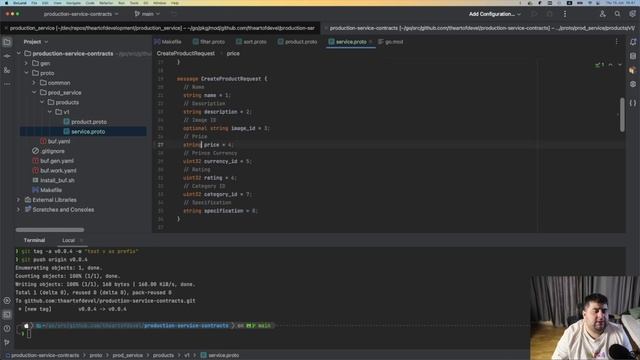This screenshot has height=360, width=640.
Task: Click the editor vertical scrollbar thumb
Action: click(622, 115)
